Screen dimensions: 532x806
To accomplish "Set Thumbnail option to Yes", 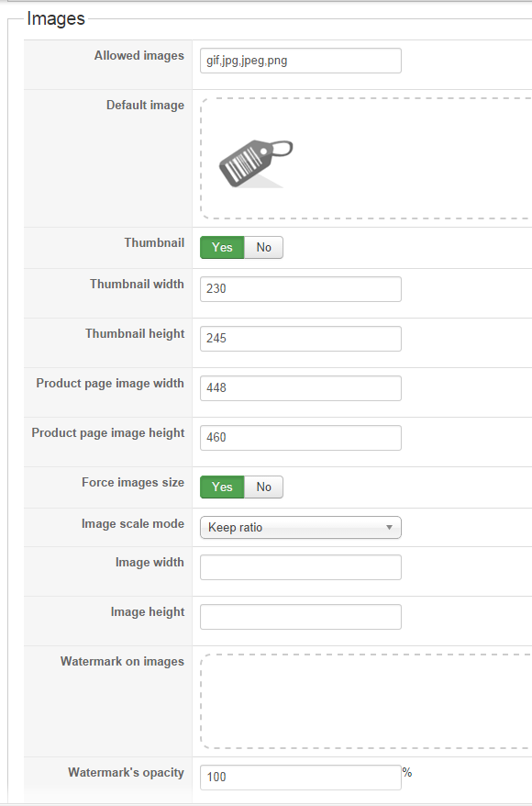I will (222, 247).
